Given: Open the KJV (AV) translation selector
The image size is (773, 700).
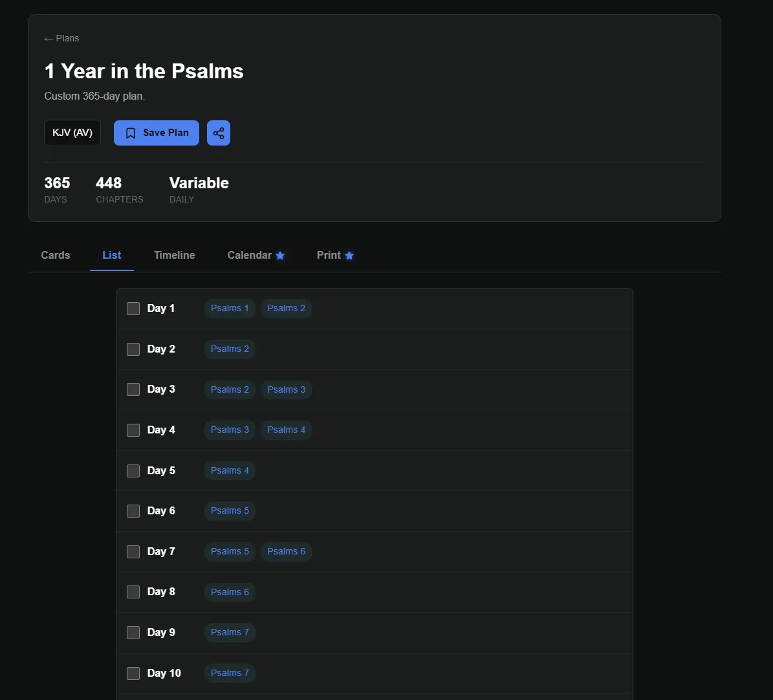Looking at the screenshot, I should click(x=72, y=133).
